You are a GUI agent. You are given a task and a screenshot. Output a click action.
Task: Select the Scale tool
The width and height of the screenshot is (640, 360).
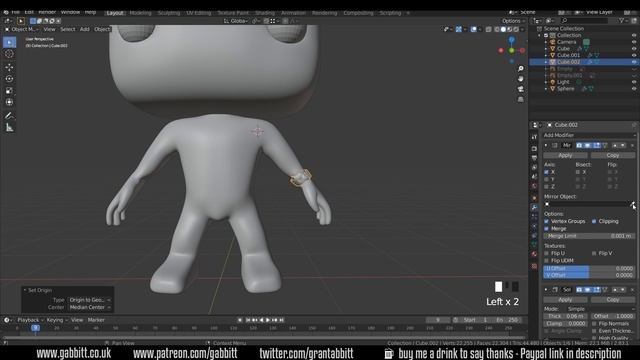[9, 91]
